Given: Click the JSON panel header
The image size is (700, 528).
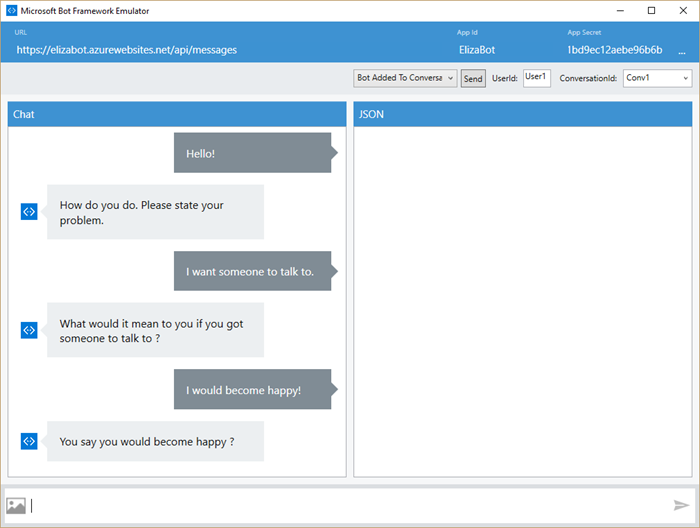Looking at the screenshot, I should (x=523, y=114).
